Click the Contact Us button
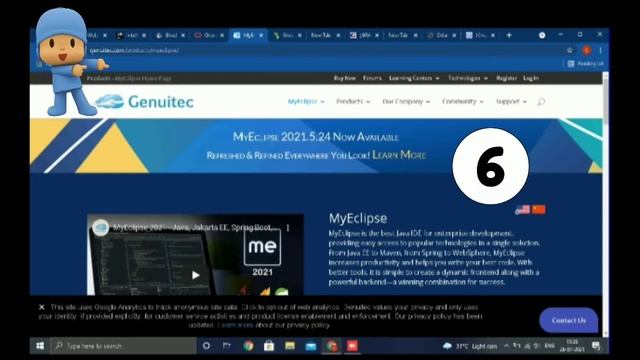The height and width of the screenshot is (360, 640). click(x=569, y=320)
